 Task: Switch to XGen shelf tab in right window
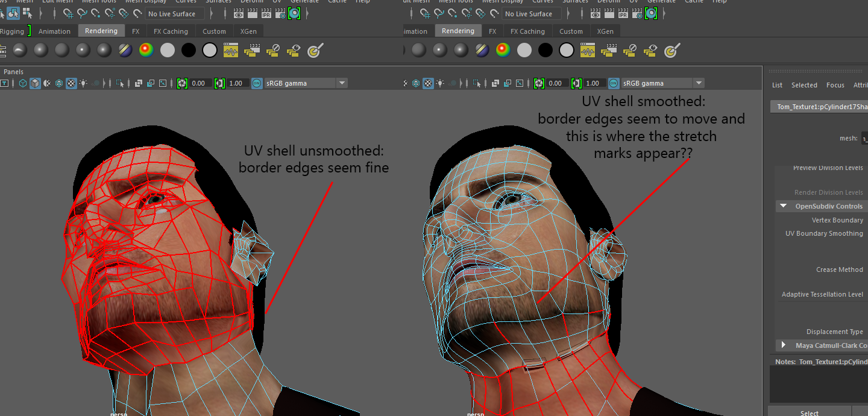605,31
